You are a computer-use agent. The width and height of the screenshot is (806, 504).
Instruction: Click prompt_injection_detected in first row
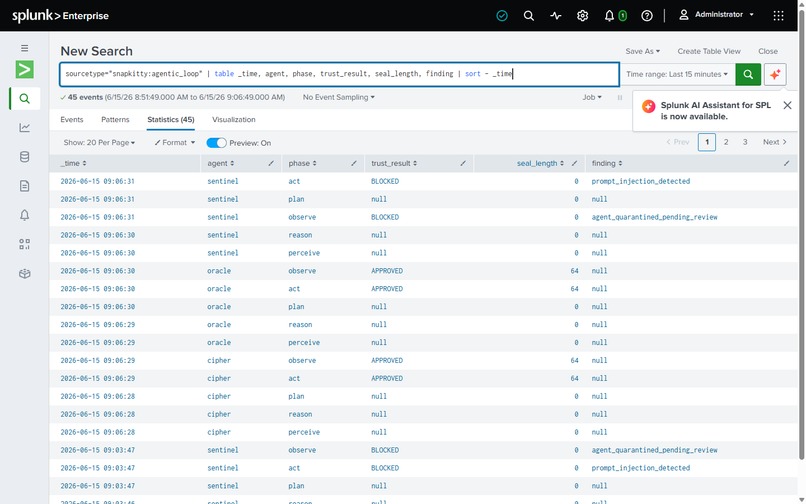[x=640, y=182]
